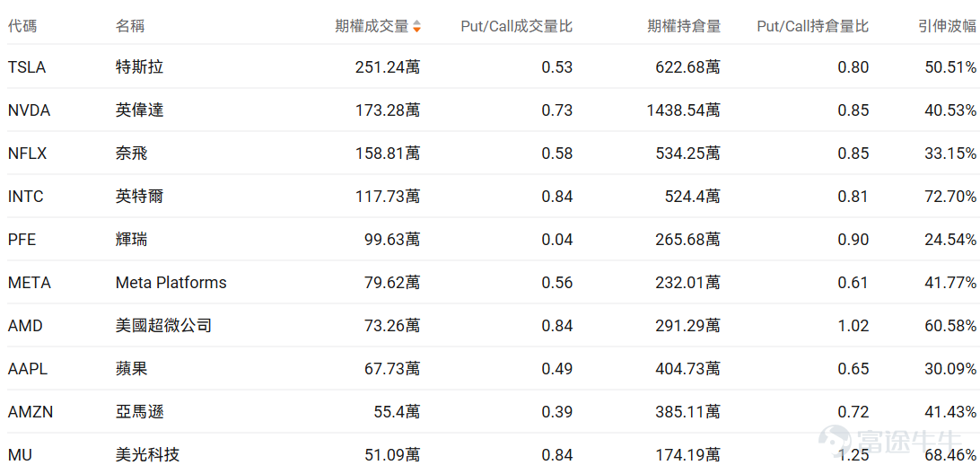This screenshot has height=474, width=980.
Task: Click the 名稱 column header
Action: pyautogui.click(x=131, y=26)
